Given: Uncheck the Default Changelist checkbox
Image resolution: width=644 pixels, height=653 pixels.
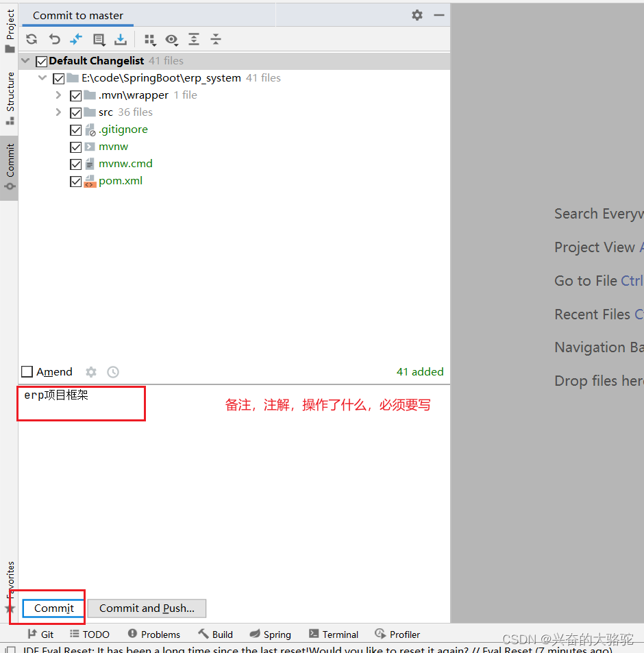Looking at the screenshot, I should pyautogui.click(x=41, y=60).
